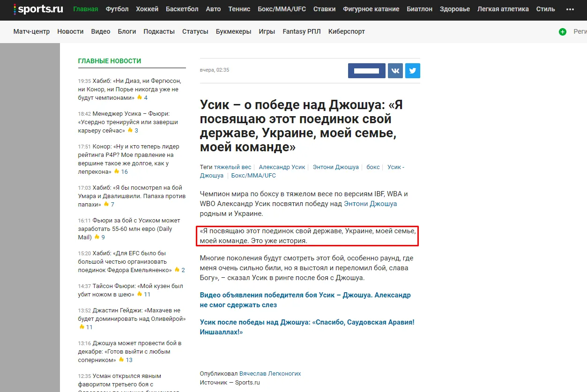The height and width of the screenshot is (392, 587).
Task: Open Fantasy РПЛ tab
Action: [x=302, y=31]
